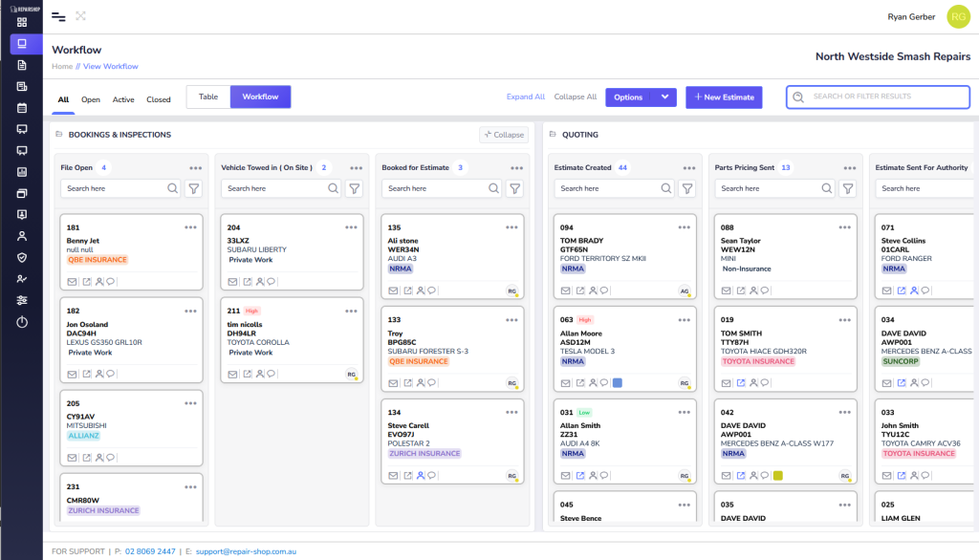Screen dimensions: 979x560
Task: Open the Options dropdown arrow
Action: click(x=665, y=97)
